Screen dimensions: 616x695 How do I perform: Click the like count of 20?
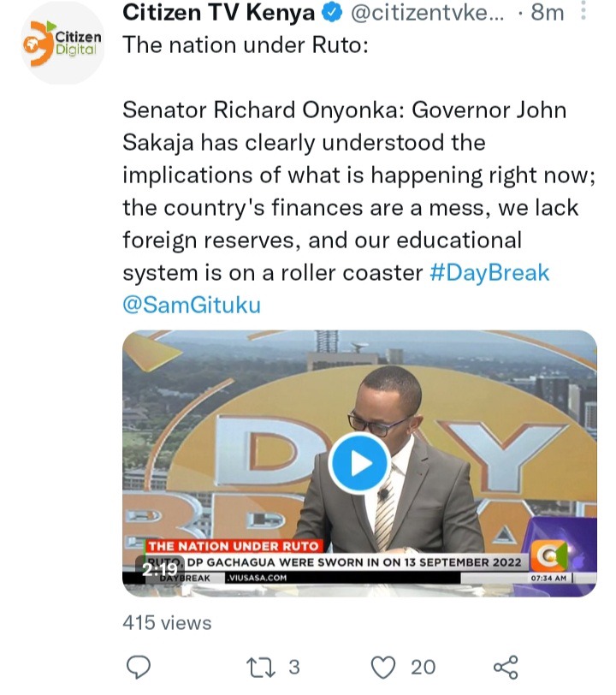point(423,667)
